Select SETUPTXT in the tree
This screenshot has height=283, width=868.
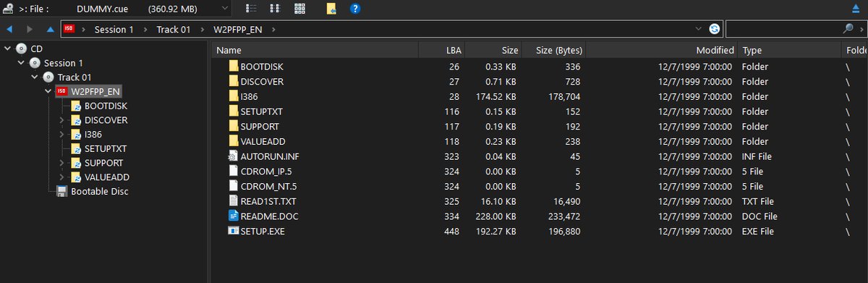point(106,148)
